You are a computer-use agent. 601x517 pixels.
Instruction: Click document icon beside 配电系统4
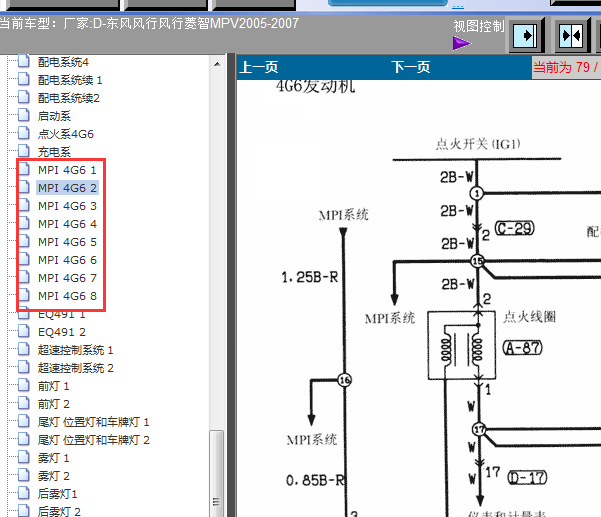coord(24,61)
